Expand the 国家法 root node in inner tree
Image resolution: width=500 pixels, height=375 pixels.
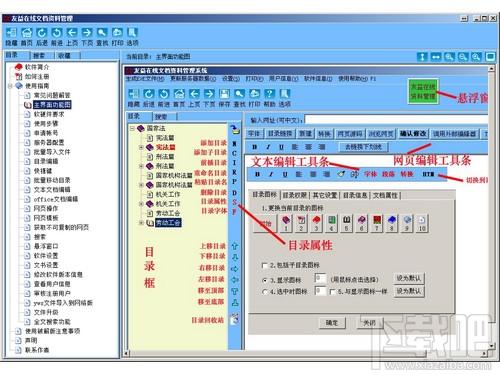point(132,128)
